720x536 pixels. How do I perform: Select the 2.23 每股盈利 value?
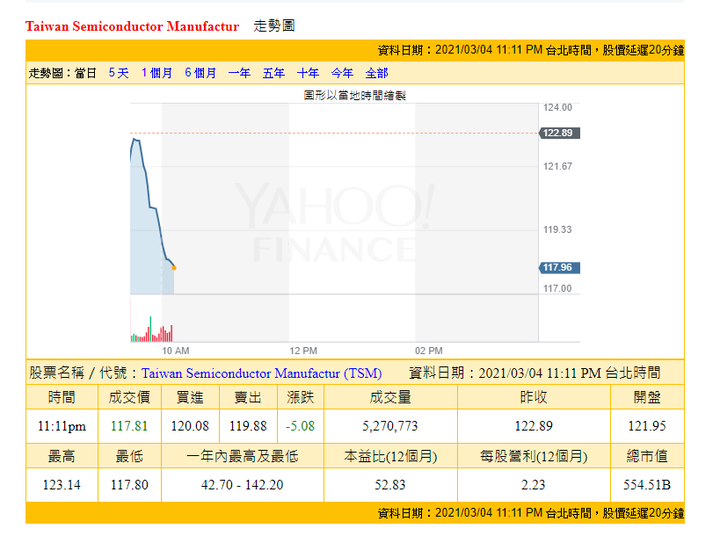pos(534,485)
